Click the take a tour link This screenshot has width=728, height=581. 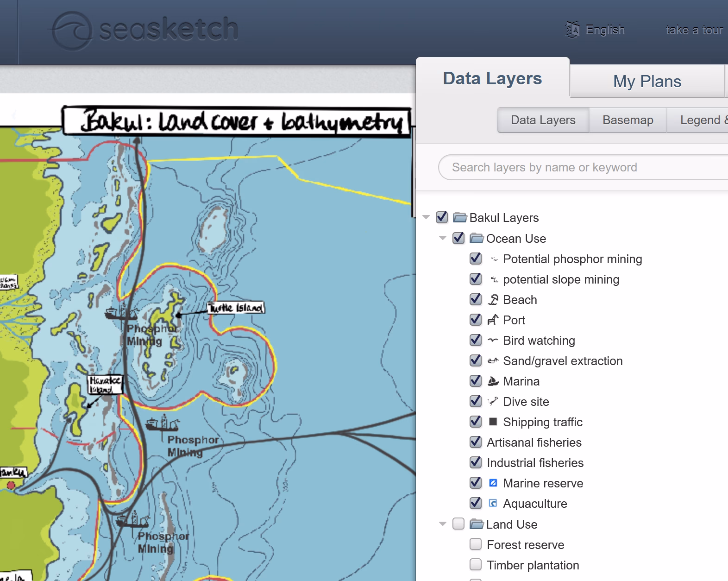694,30
